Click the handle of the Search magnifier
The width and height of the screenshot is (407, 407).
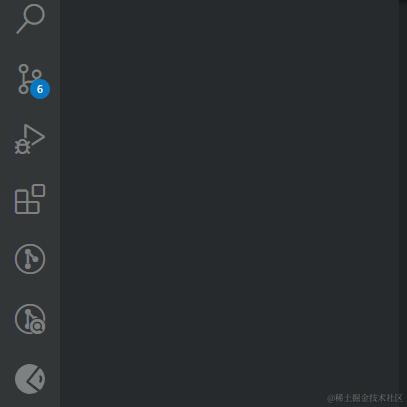point(22,28)
